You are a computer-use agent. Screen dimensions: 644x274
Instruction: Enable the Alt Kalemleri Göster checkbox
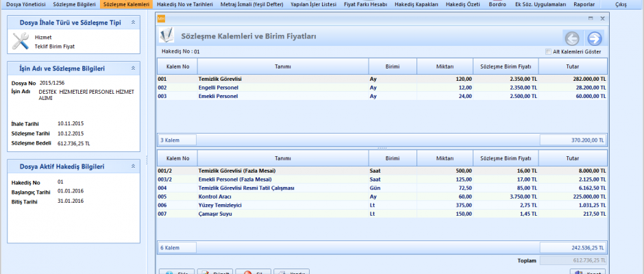[x=548, y=51]
